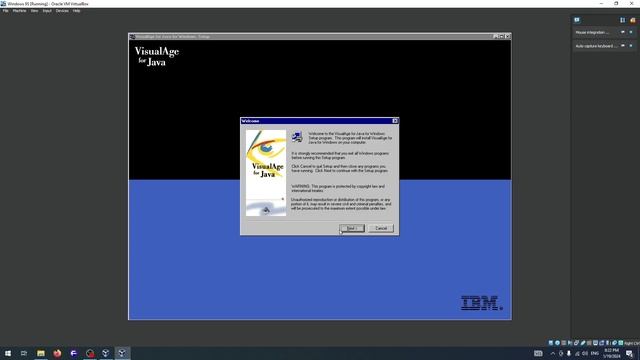Click the microphone icon in the system tray

569,353
